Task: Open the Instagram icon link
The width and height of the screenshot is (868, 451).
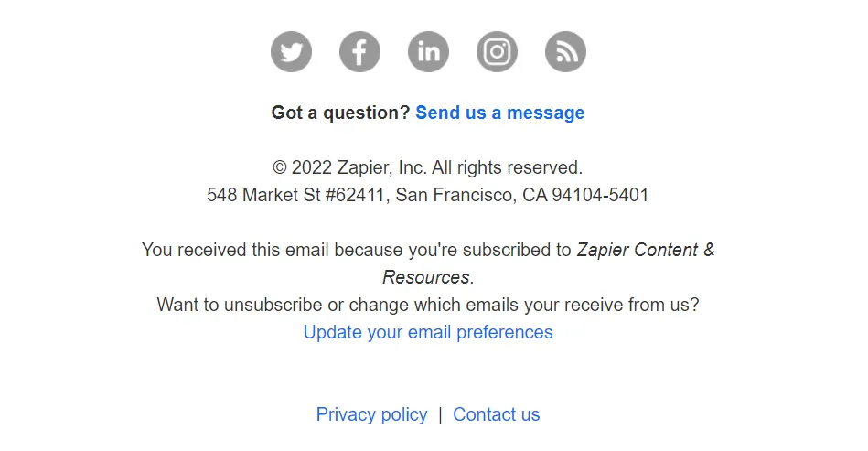Action: click(x=497, y=52)
